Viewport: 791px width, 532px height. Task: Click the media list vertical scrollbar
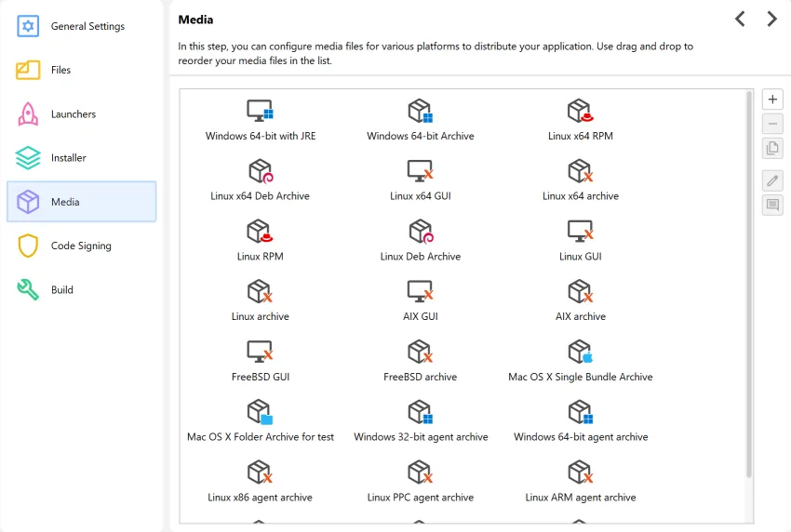point(749,285)
